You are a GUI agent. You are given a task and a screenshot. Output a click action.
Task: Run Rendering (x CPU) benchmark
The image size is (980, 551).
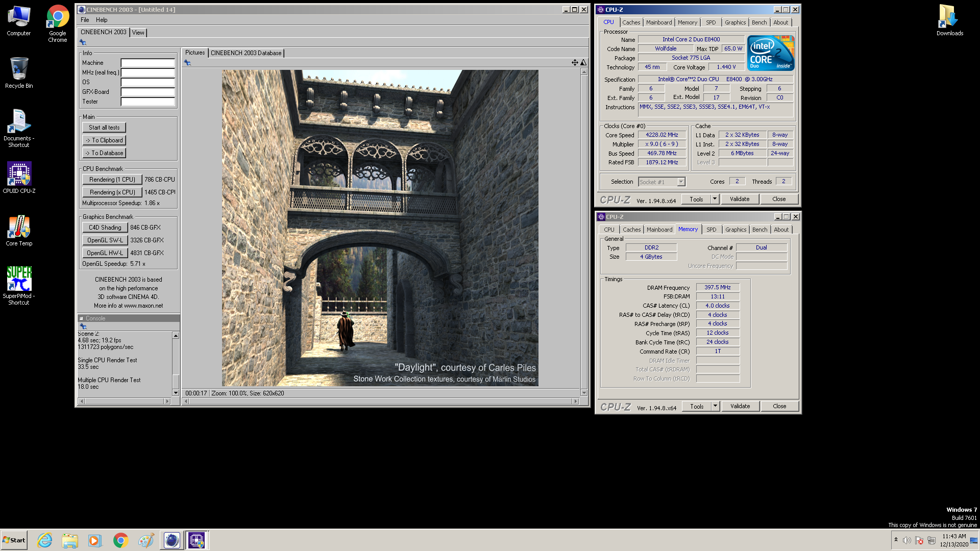point(112,192)
